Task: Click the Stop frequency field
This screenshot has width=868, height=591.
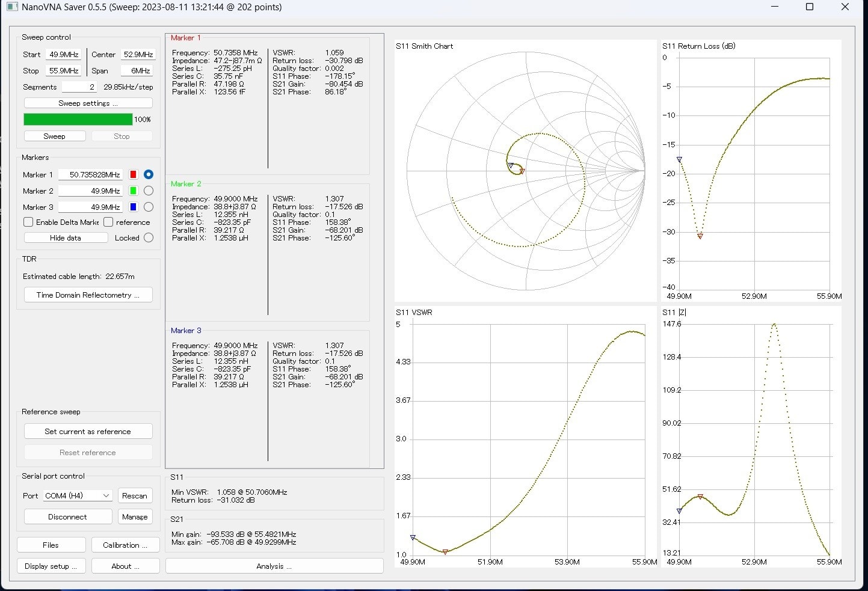Action: coord(64,70)
